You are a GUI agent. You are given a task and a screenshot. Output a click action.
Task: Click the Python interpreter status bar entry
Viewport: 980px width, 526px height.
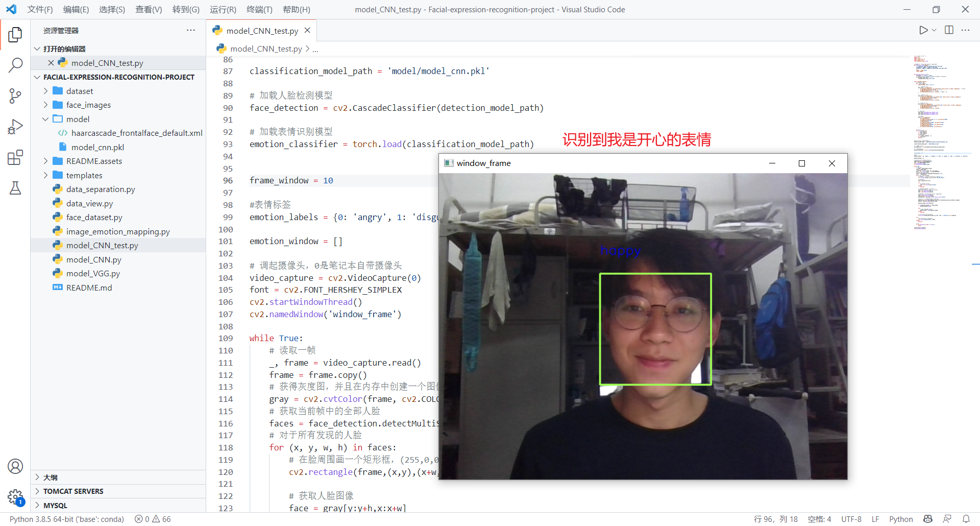67,519
